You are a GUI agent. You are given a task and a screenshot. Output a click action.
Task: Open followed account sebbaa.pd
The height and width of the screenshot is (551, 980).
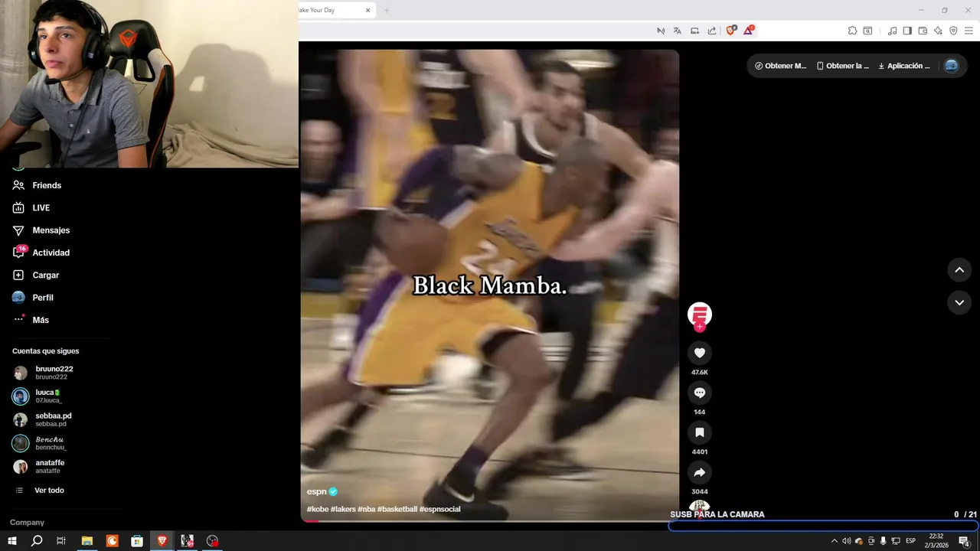pyautogui.click(x=43, y=419)
